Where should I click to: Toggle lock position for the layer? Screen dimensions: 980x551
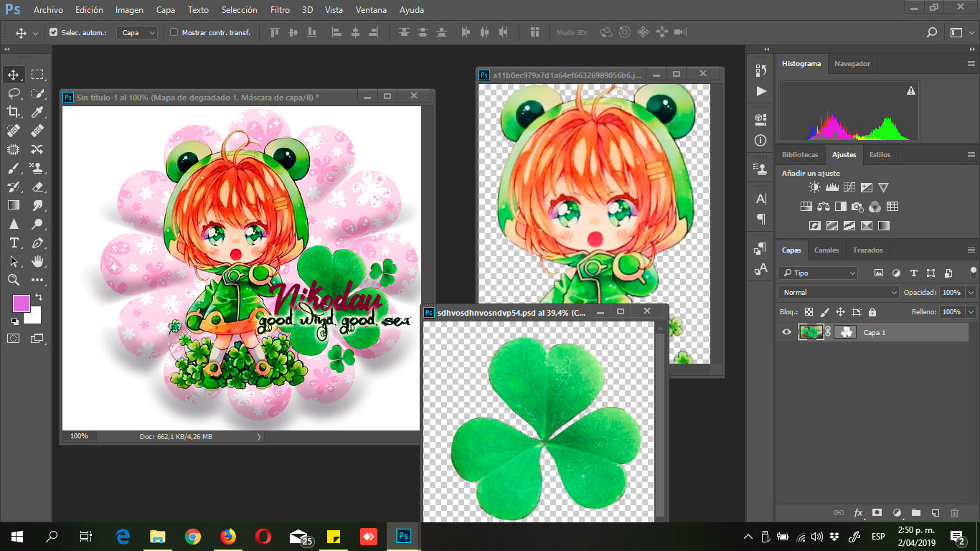click(840, 312)
